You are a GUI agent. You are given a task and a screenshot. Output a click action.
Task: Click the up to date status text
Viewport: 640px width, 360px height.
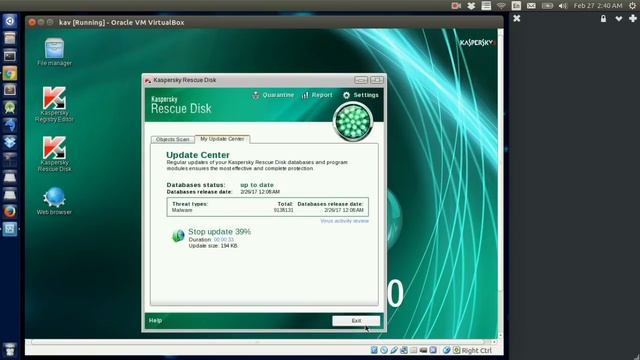click(257, 185)
